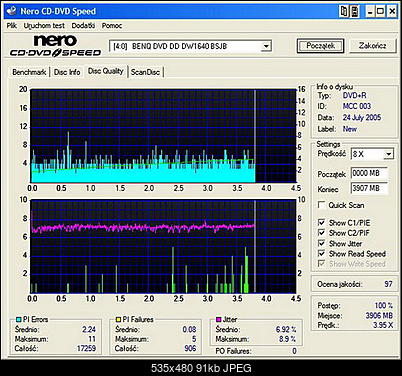Click the disc type DVD+R

click(x=354, y=95)
